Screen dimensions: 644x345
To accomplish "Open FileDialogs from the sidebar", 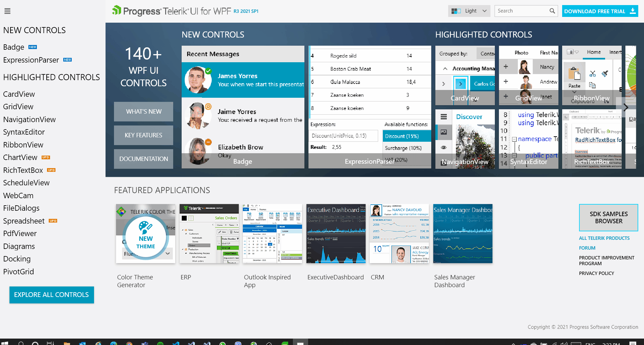I will click(21, 208).
